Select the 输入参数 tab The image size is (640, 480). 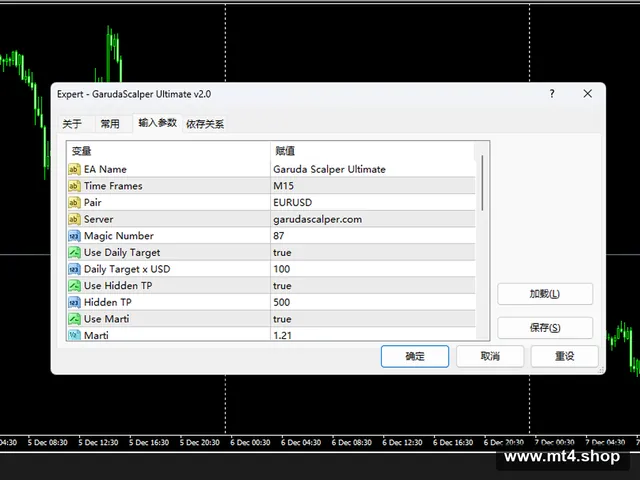coord(157,123)
